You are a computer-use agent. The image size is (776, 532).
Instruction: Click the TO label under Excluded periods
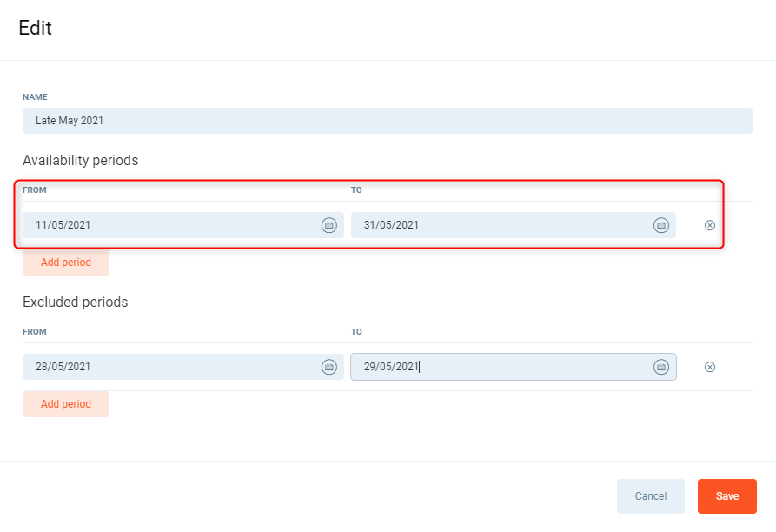(x=356, y=332)
